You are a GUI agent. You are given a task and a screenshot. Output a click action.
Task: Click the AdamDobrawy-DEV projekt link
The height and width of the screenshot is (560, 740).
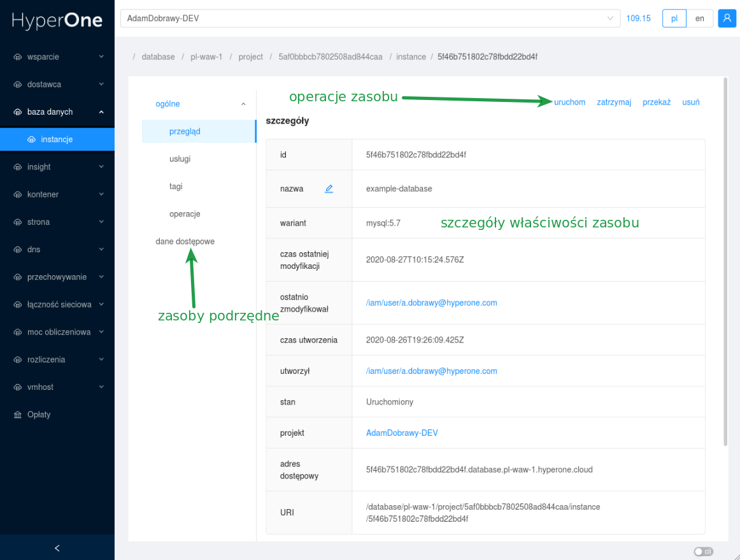click(x=402, y=433)
